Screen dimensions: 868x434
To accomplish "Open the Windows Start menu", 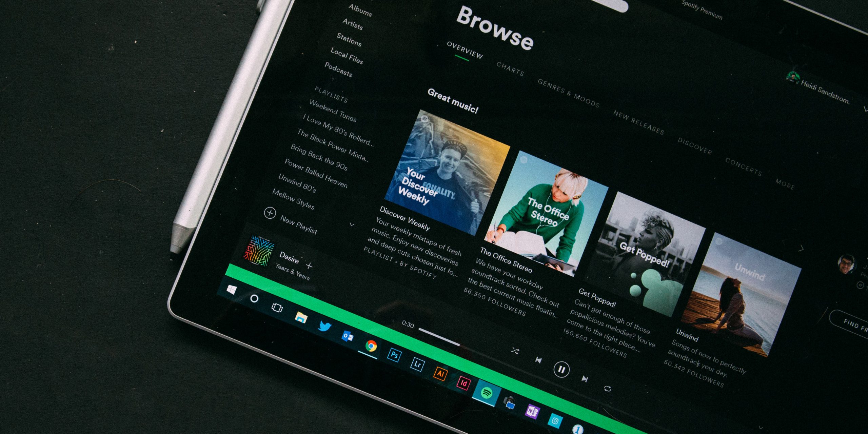I will 232,290.
